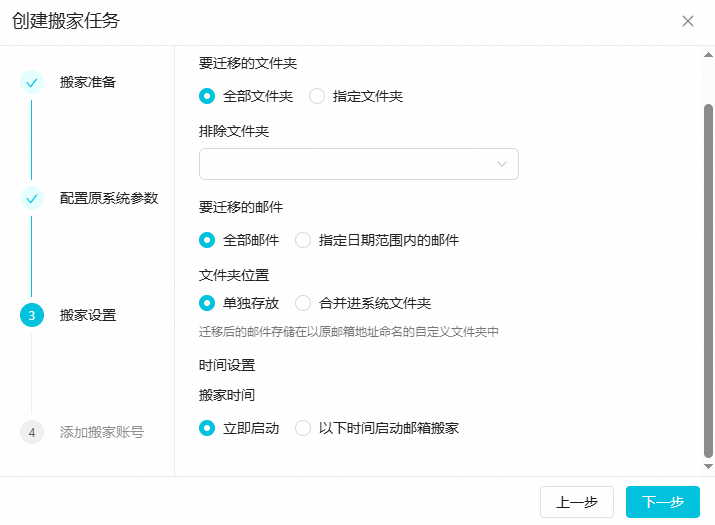Click the step 4 circle icon
Image resolution: width=715 pixels, height=525 pixels.
tap(32, 433)
